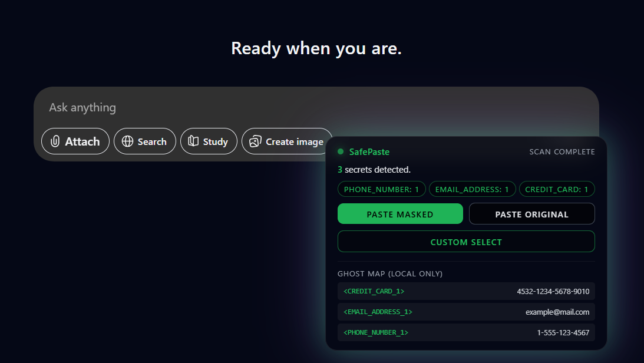Click the paperclip Attach icon
Image resolution: width=644 pixels, height=363 pixels.
tap(55, 141)
